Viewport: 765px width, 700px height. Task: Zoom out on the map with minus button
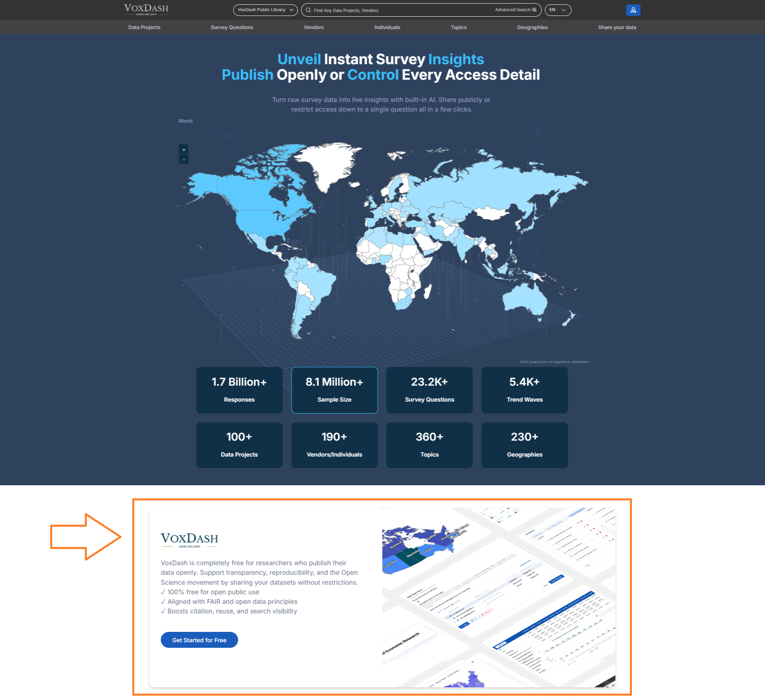(184, 159)
